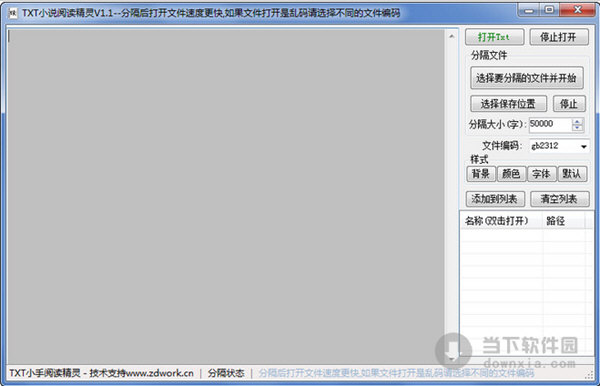This screenshot has height=386, width=600.
Task: Minimize the TXT小说阅读精灵 window
Action: (529, 10)
